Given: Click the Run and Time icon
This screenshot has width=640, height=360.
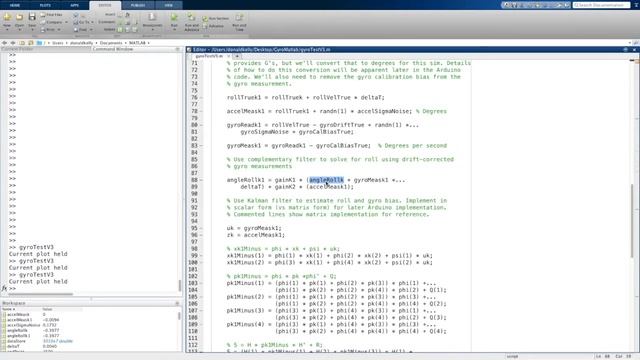Looking at the screenshot, I should [x=239, y=17].
